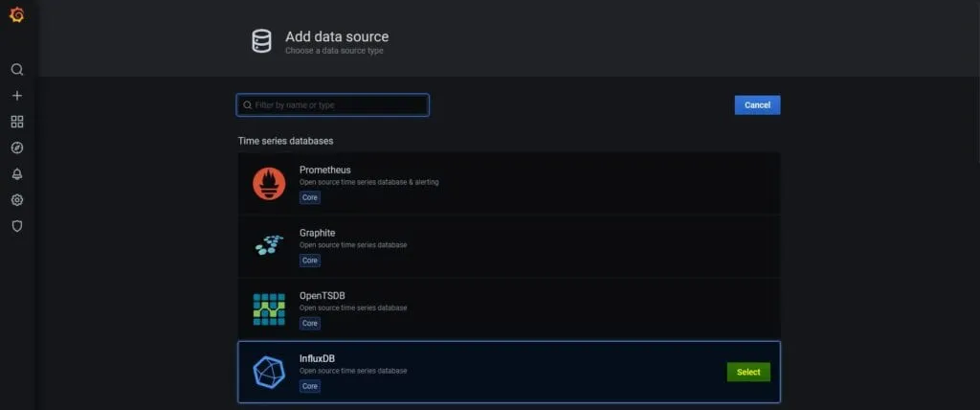980x410 pixels.
Task: Open the Explore compass icon
Action: coord(17,148)
